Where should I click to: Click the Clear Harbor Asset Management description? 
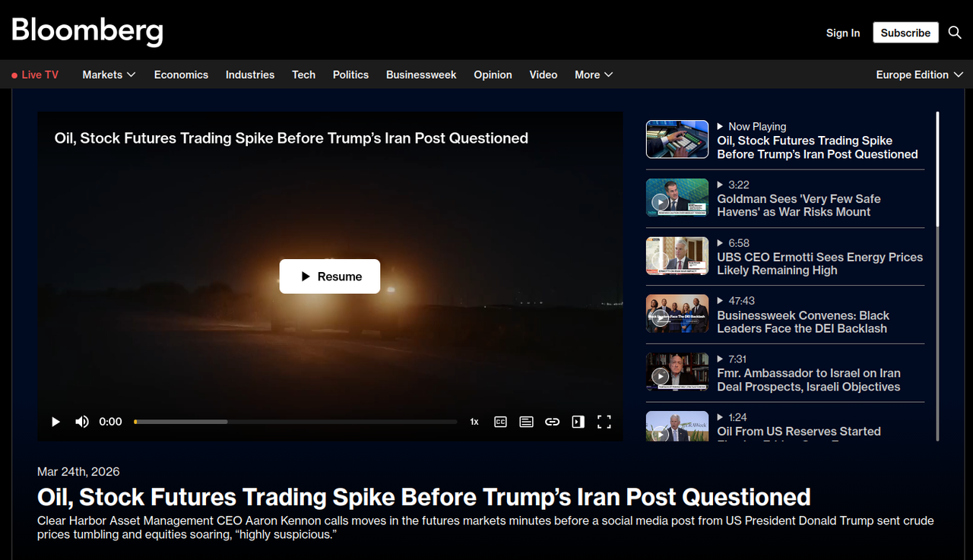click(x=486, y=528)
